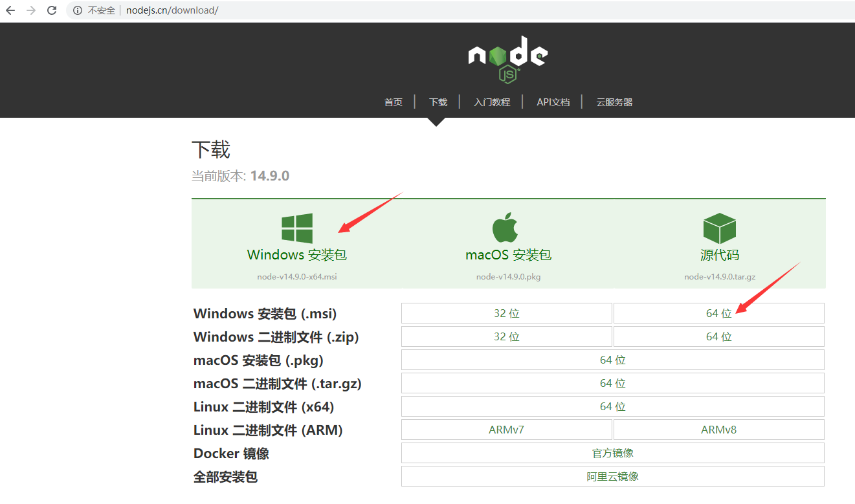
Task: Download macOS .tar.gz 64 位 binary
Action: pyautogui.click(x=613, y=383)
